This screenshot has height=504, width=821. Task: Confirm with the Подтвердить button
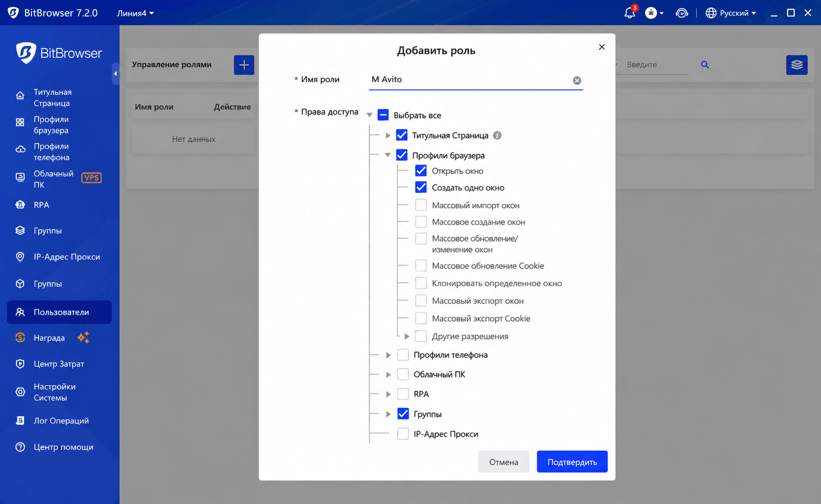(572, 462)
